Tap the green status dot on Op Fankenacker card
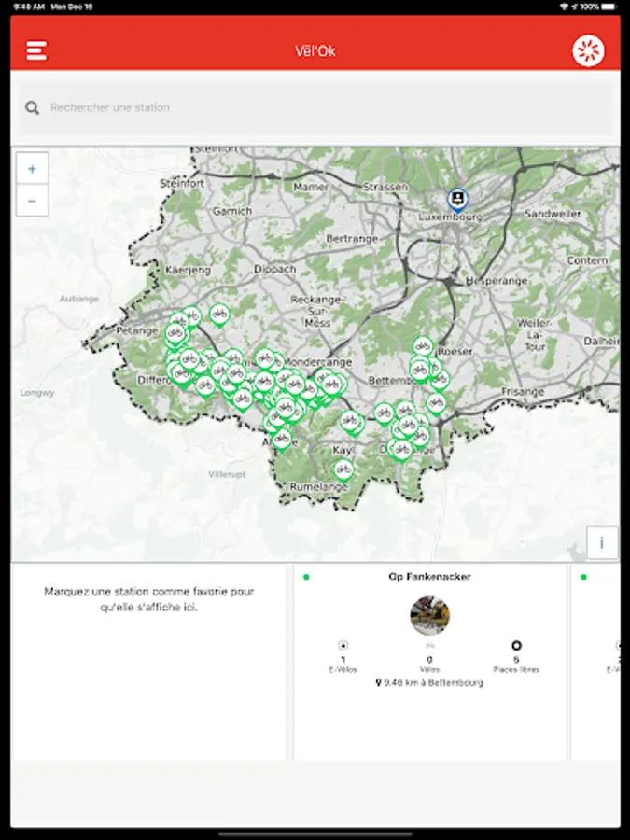The image size is (630, 840). point(306,577)
